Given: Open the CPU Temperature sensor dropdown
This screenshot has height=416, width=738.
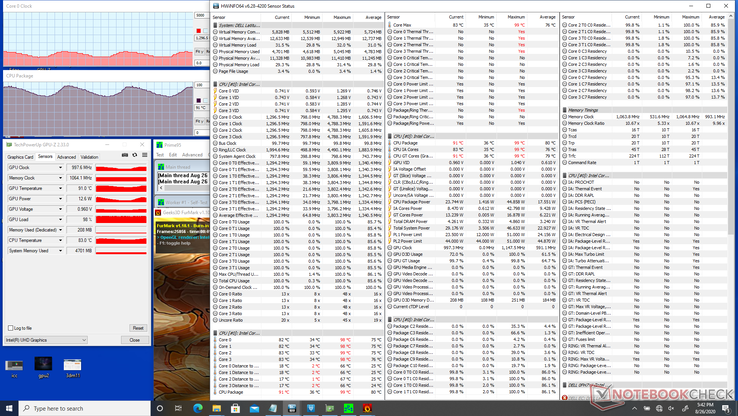Looking at the screenshot, I should click(60, 240).
